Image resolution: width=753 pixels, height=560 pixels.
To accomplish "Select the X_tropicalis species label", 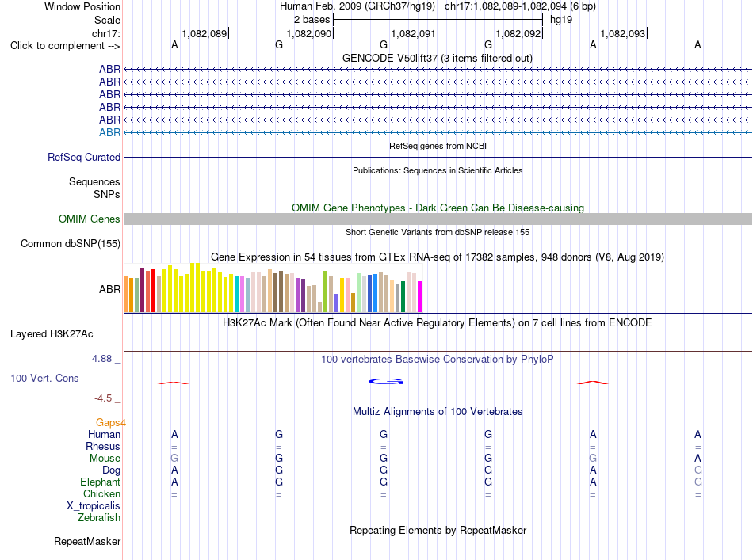I will point(94,506).
